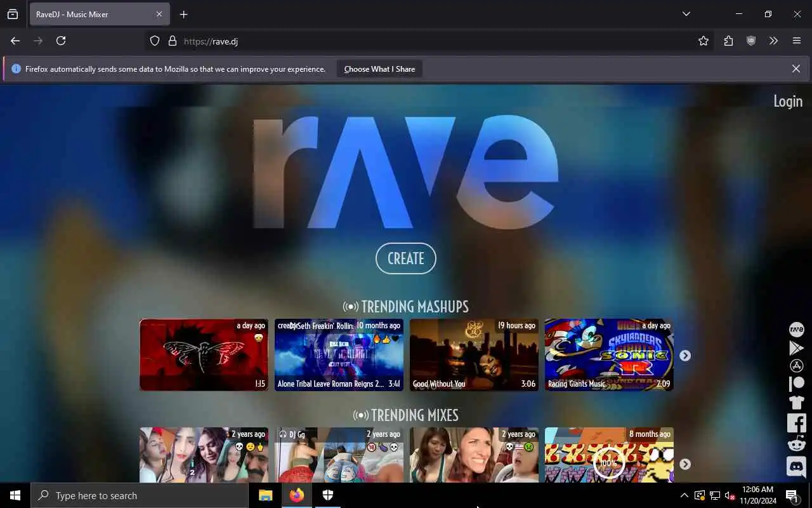Show hidden system tray icons
This screenshot has height=508, width=812.
click(x=684, y=495)
